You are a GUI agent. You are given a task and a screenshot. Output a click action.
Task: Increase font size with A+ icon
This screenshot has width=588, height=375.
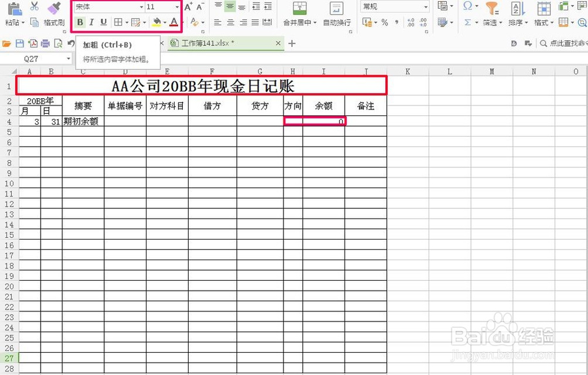(188, 6)
